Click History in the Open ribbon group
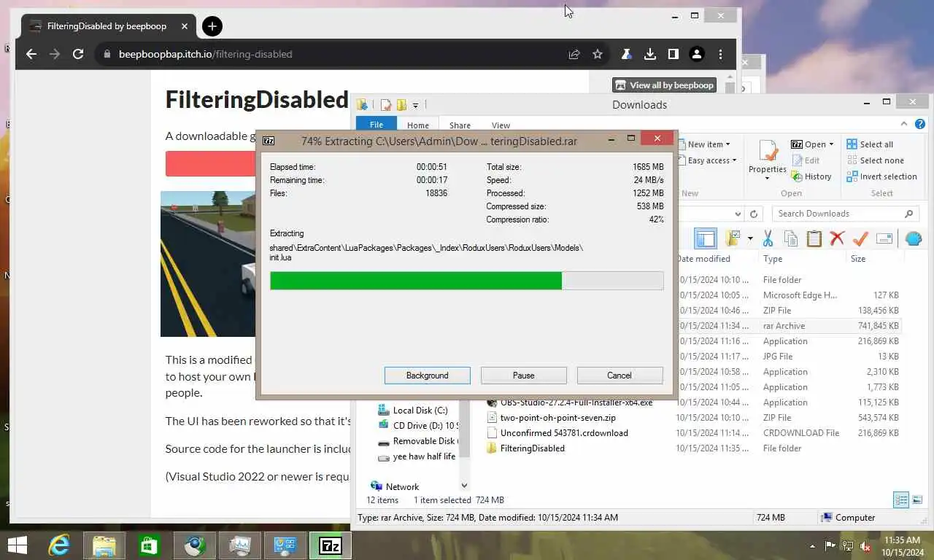 pos(811,176)
